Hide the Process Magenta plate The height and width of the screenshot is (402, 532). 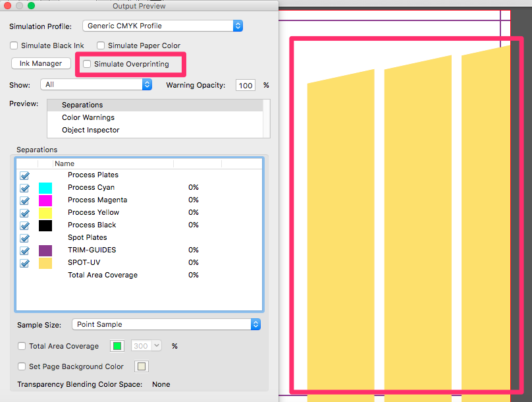(24, 200)
